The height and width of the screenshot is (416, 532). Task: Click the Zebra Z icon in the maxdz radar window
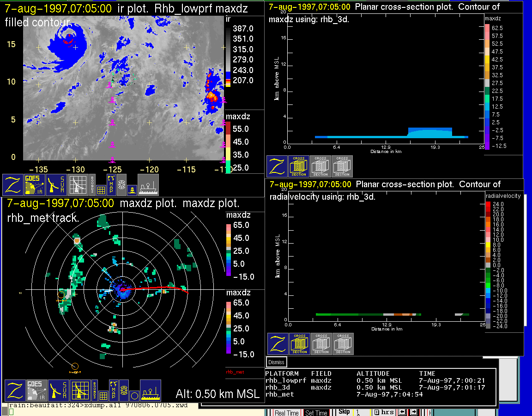[15, 391]
